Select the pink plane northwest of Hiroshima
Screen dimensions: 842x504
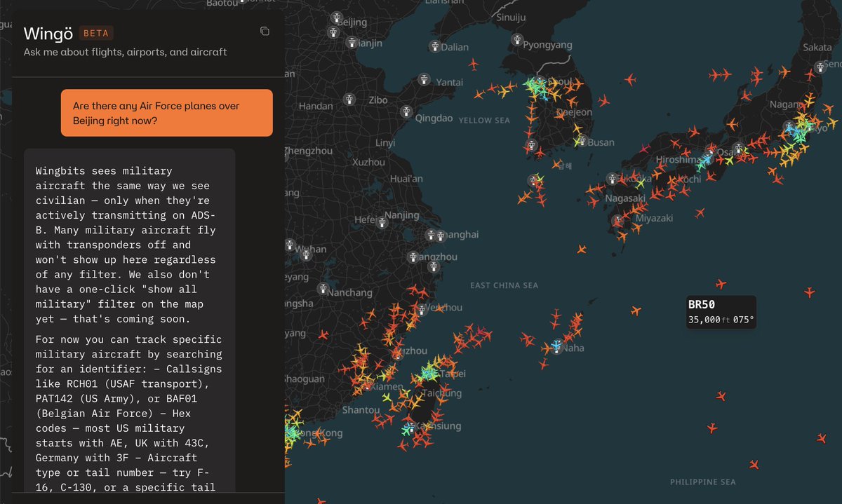(x=645, y=148)
